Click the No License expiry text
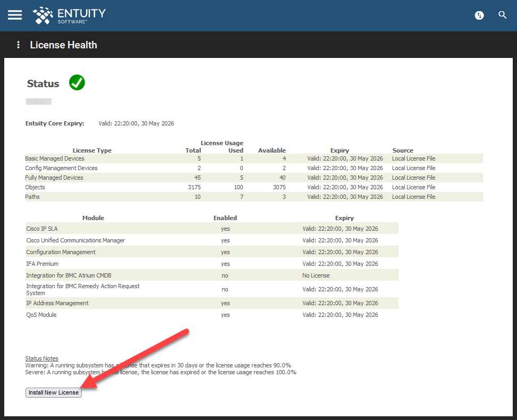 click(x=316, y=275)
